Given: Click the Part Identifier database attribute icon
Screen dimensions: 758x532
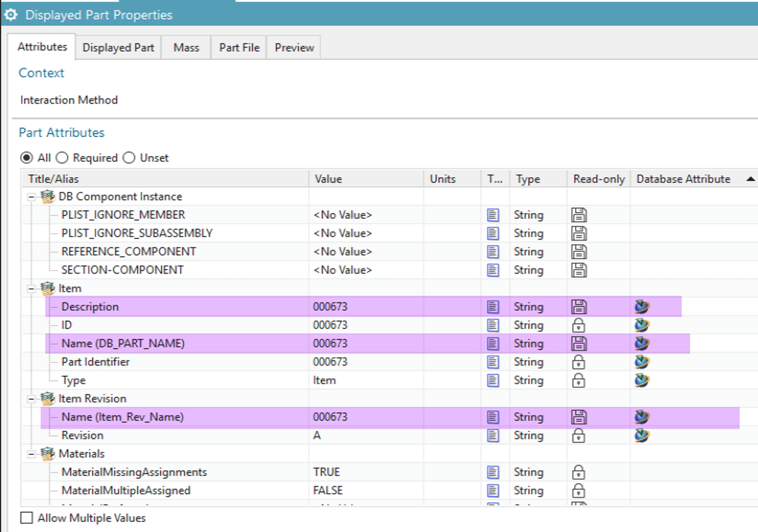Looking at the screenshot, I should [x=642, y=361].
